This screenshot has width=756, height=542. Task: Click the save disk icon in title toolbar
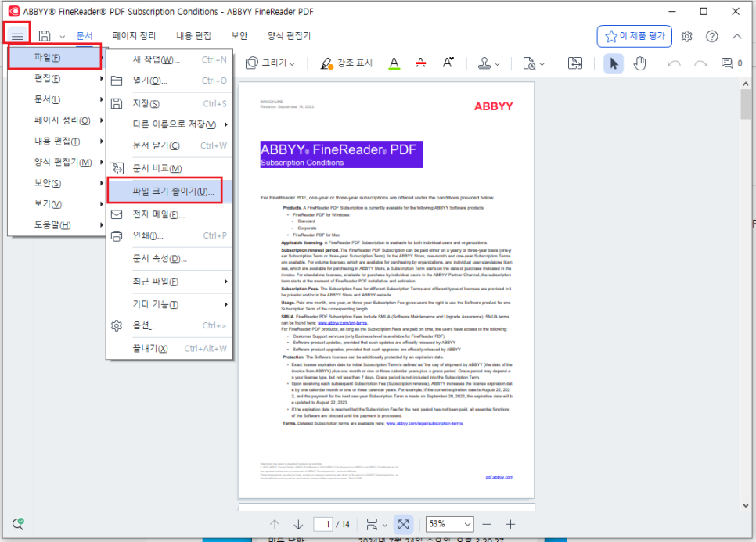(45, 36)
